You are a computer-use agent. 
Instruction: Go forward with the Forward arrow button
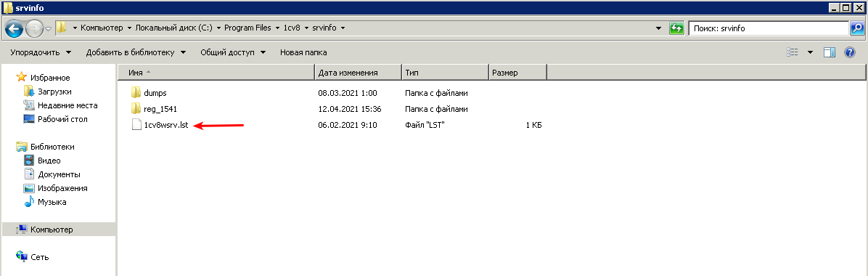tap(34, 28)
